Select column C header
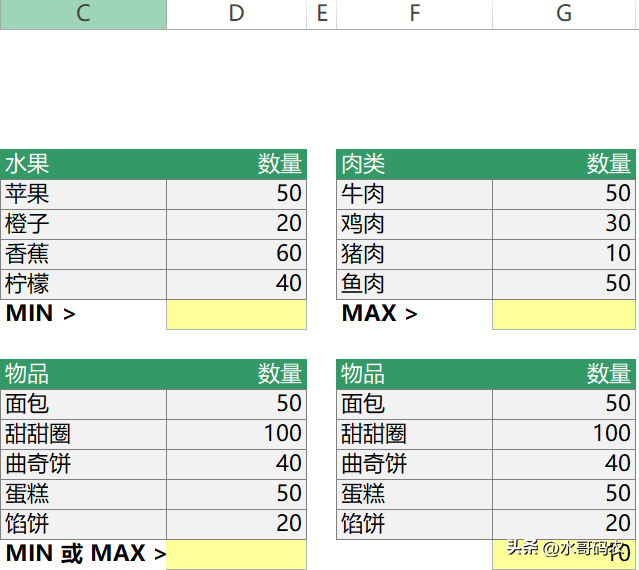This screenshot has width=639, height=570. (x=83, y=14)
